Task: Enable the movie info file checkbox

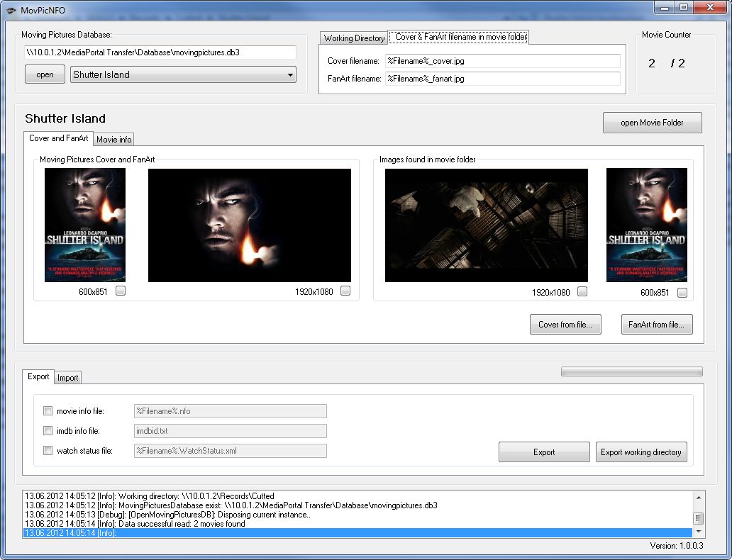Action: (x=48, y=410)
